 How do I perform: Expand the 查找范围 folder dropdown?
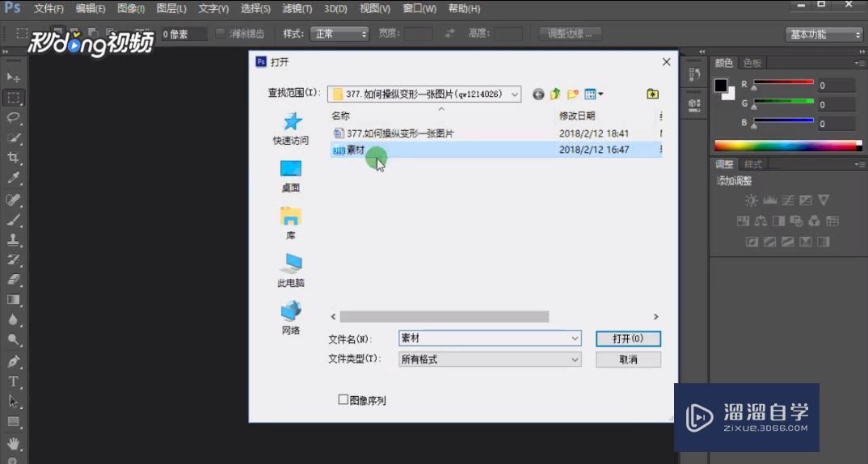point(514,95)
